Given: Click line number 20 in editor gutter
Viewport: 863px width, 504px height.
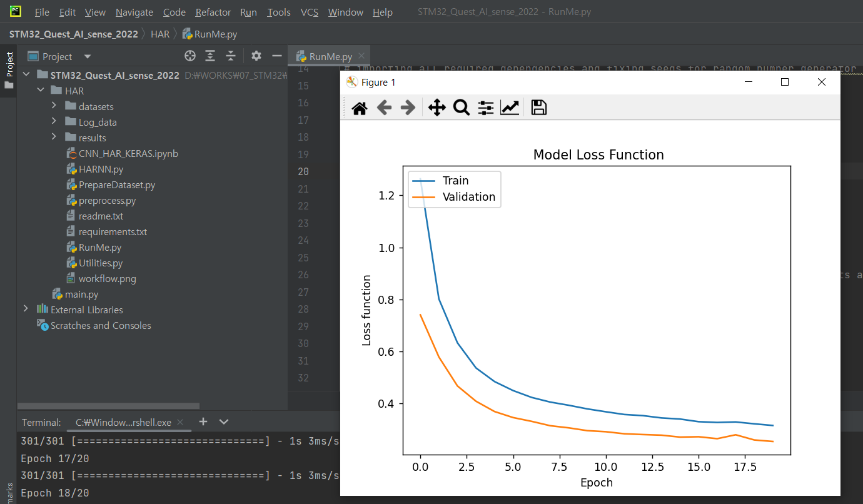Looking at the screenshot, I should (303, 171).
